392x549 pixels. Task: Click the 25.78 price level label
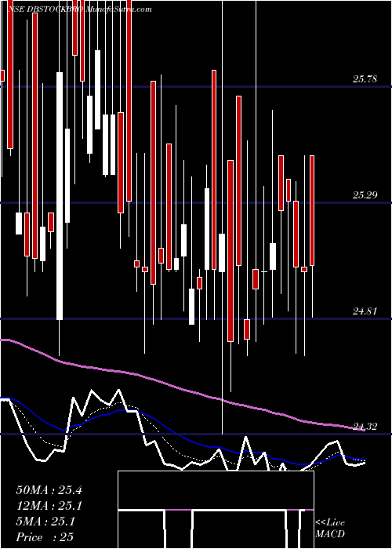click(x=365, y=79)
